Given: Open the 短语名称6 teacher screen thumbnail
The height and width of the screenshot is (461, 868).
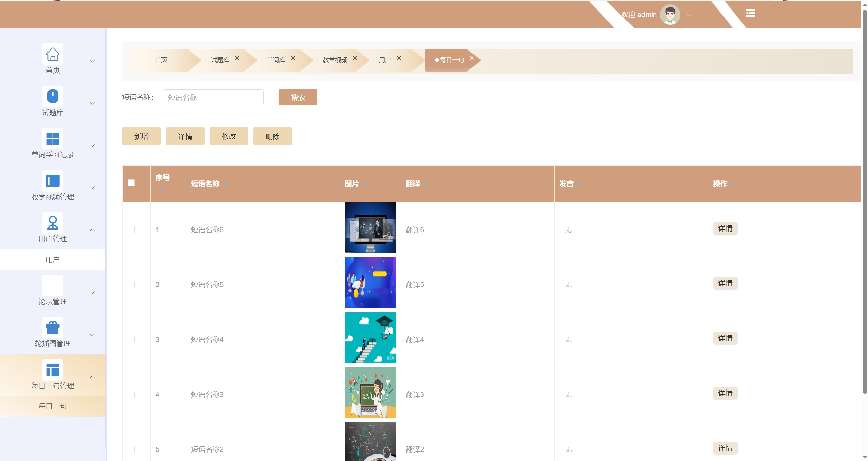Looking at the screenshot, I should pos(370,228).
